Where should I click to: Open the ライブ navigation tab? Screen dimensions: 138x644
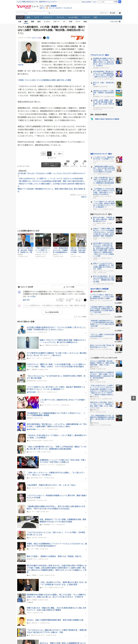[37, 17]
